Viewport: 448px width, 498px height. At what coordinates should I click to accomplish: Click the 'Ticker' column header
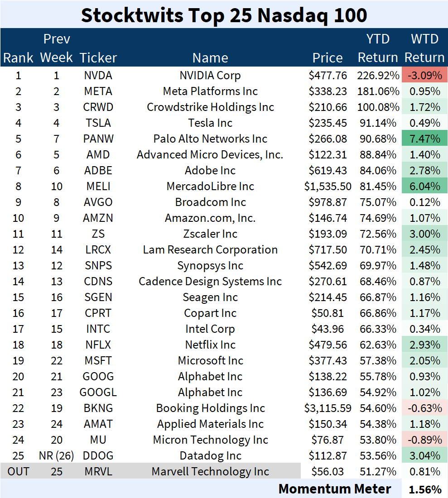pyautogui.click(x=98, y=58)
